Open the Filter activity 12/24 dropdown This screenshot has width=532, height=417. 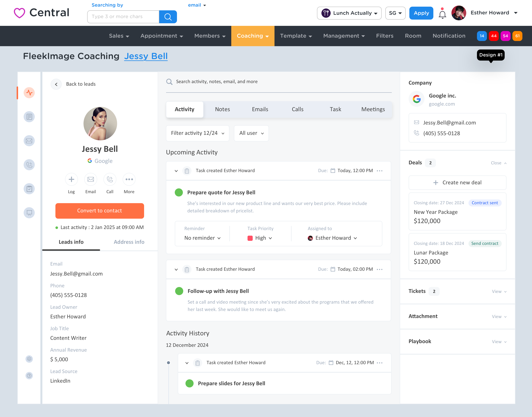pyautogui.click(x=197, y=133)
